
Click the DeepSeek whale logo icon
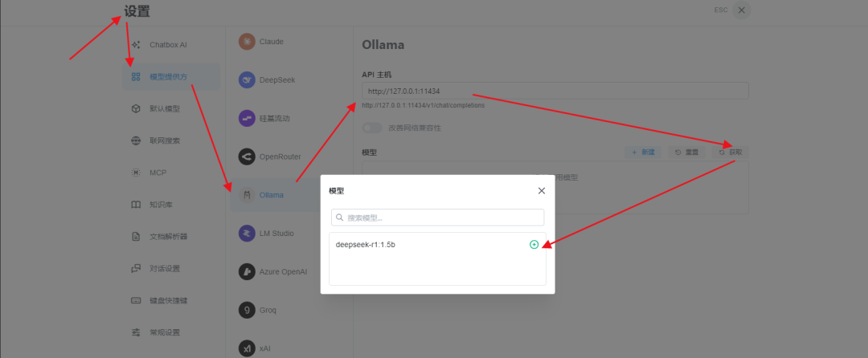pos(247,79)
